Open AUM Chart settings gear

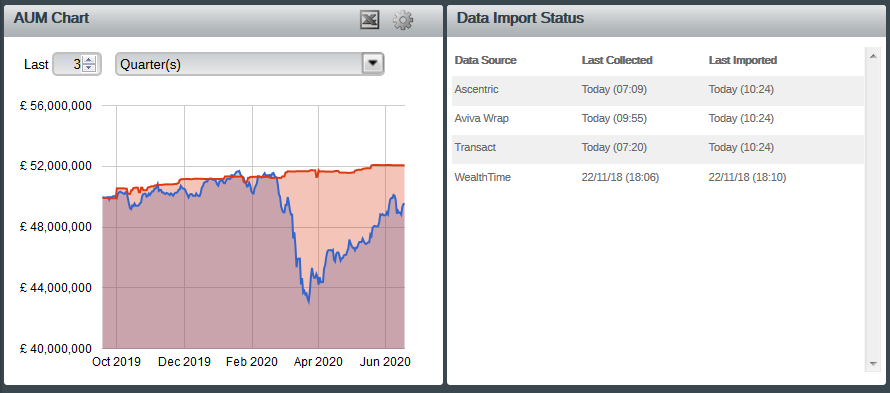(x=402, y=20)
